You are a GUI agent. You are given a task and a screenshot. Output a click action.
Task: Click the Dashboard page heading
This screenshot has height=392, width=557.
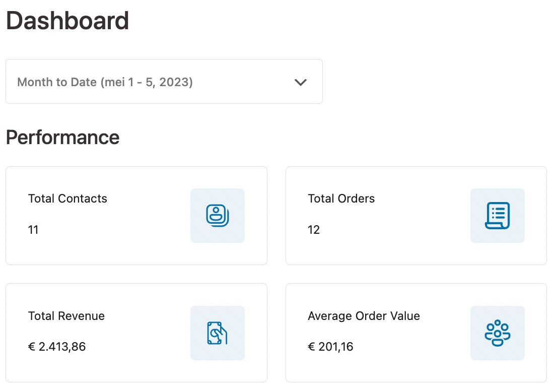tap(67, 21)
